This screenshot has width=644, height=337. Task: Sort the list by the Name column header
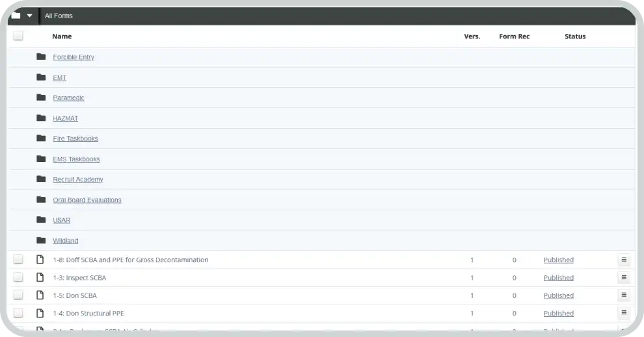[x=62, y=36]
